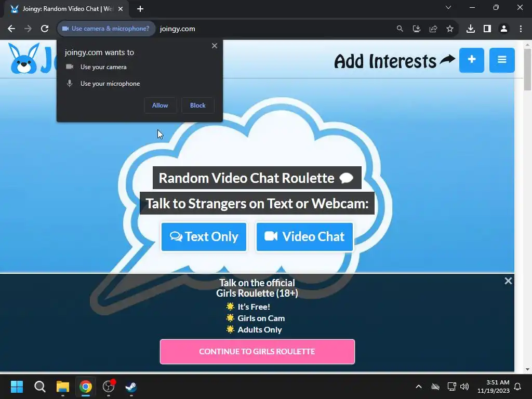
Task: Show hidden system tray icons
Action: point(419,387)
